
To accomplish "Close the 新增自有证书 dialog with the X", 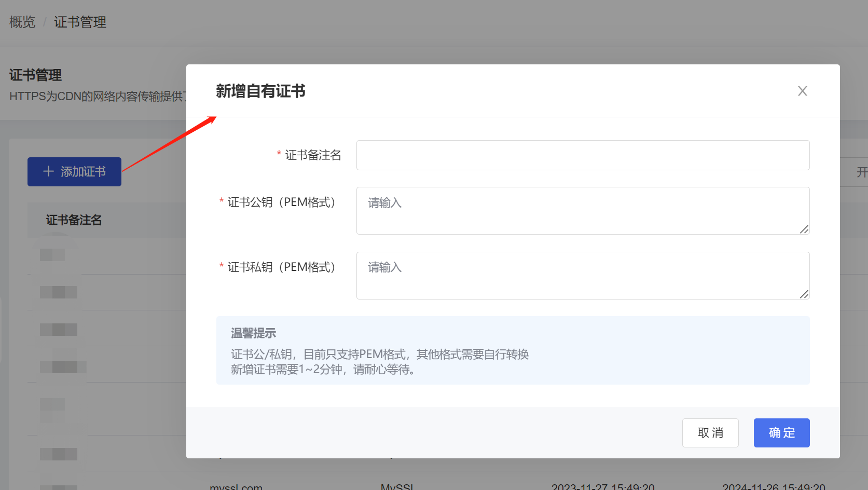I will point(802,91).
